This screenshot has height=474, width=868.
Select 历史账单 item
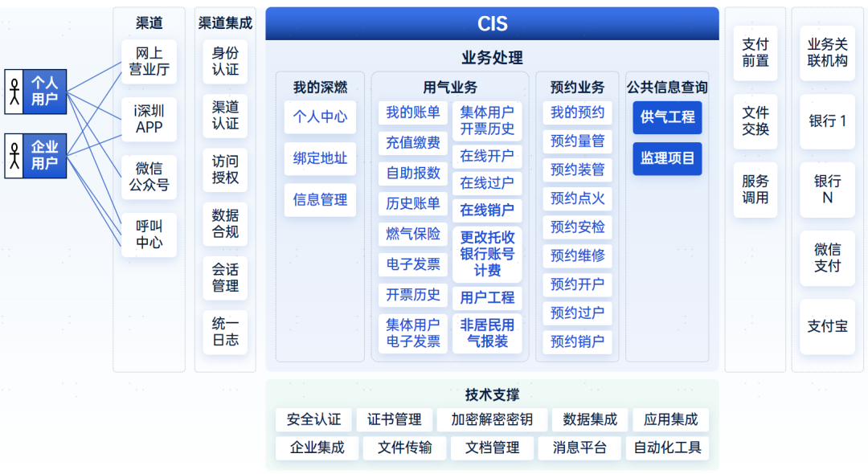[x=413, y=204]
